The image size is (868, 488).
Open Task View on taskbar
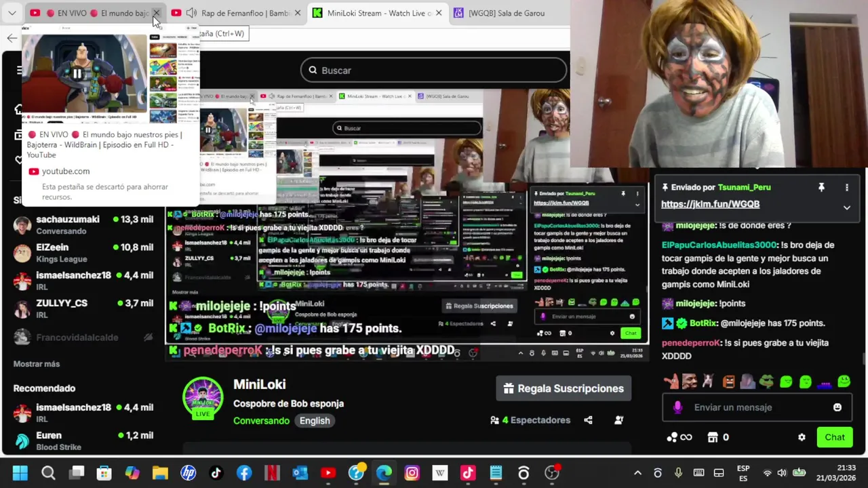77,473
